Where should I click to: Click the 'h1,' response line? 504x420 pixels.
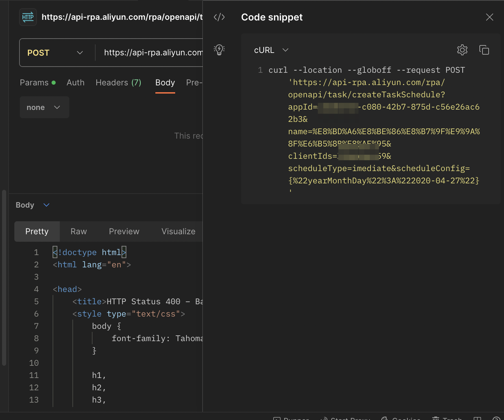[x=99, y=375]
